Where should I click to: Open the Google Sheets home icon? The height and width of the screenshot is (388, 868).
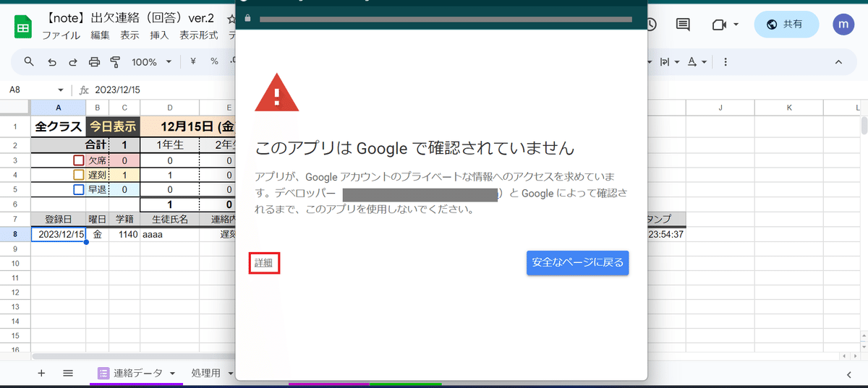(x=22, y=27)
